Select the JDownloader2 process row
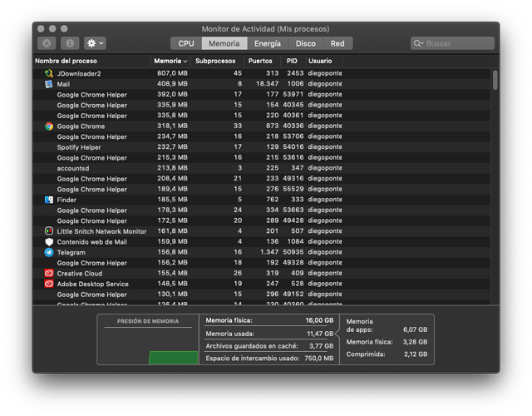This screenshot has height=416, width=532. 262,73
